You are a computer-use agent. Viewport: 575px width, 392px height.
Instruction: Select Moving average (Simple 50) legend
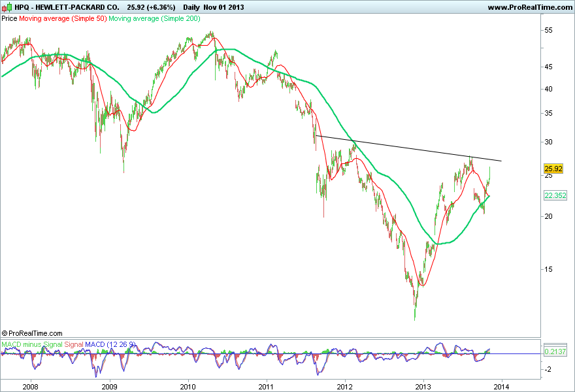click(63, 18)
